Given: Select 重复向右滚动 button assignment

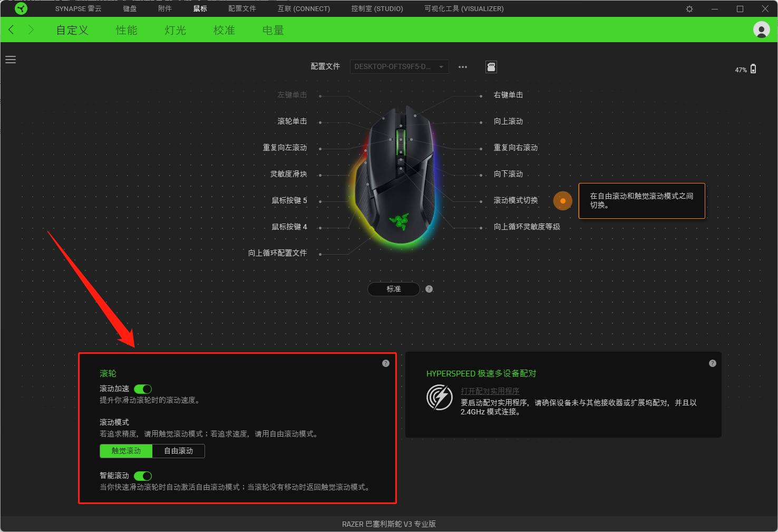Looking at the screenshot, I should pos(516,148).
